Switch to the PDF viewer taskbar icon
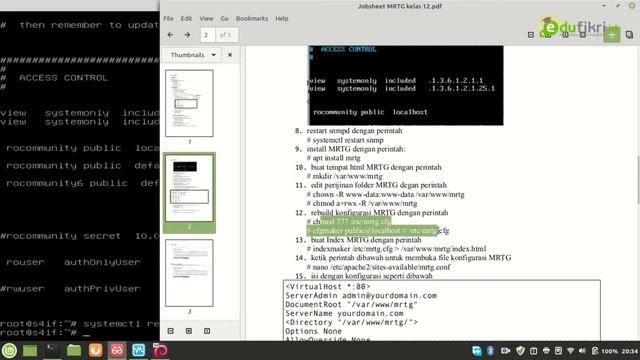Viewport: 640px width, 360px height. [x=117, y=350]
